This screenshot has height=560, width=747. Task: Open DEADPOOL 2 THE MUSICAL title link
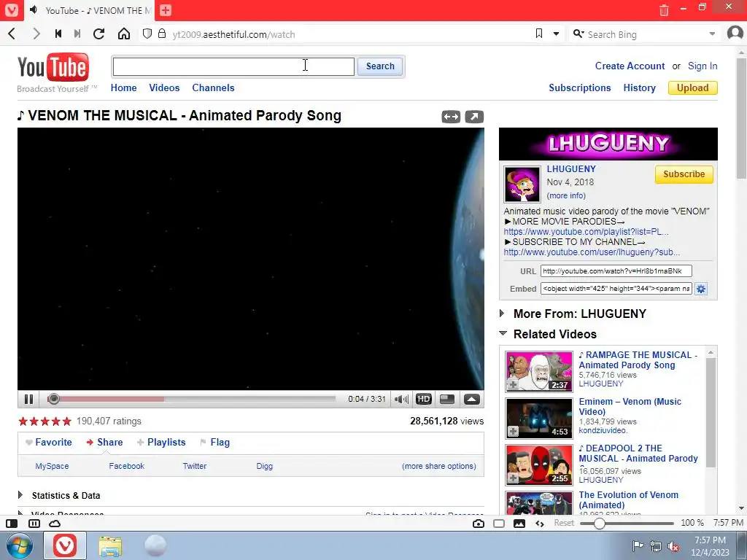coord(638,454)
